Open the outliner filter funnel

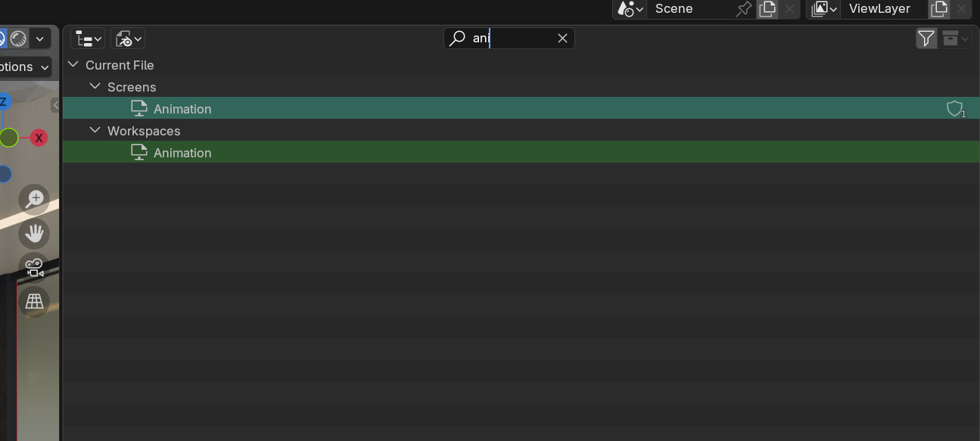(926, 39)
